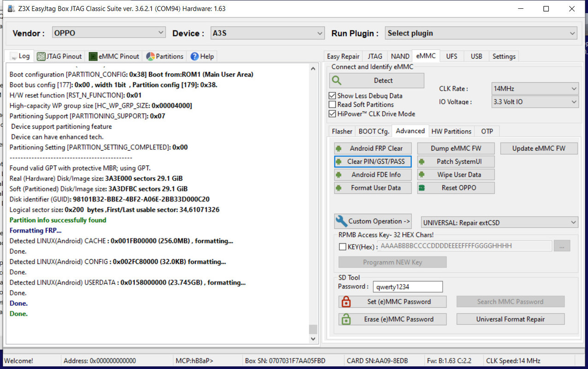Viewport: 588px width, 369px height.
Task: Click the Universal Format Repair button
Action: coord(510,319)
